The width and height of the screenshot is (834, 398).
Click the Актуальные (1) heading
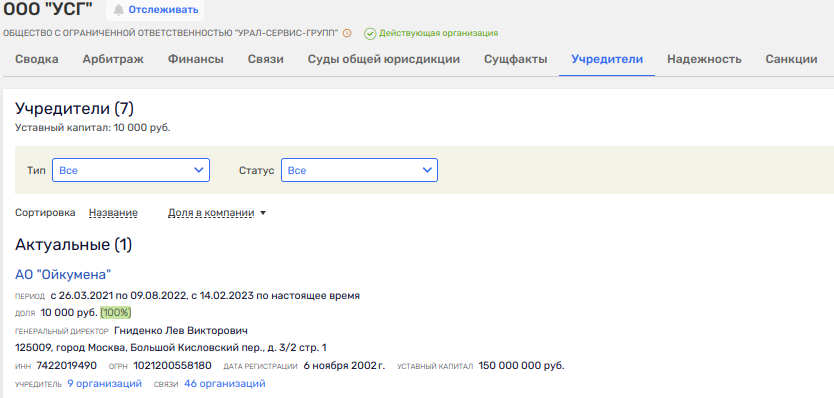[x=73, y=245]
